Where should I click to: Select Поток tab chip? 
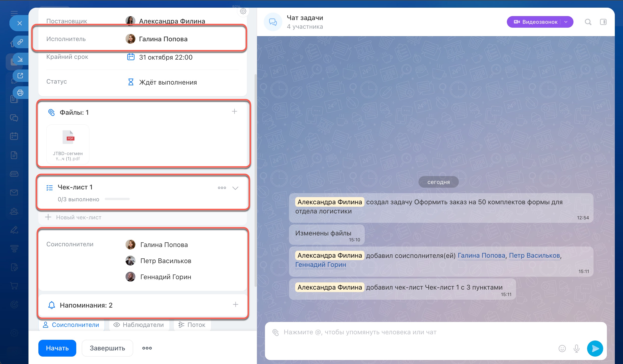pos(192,325)
